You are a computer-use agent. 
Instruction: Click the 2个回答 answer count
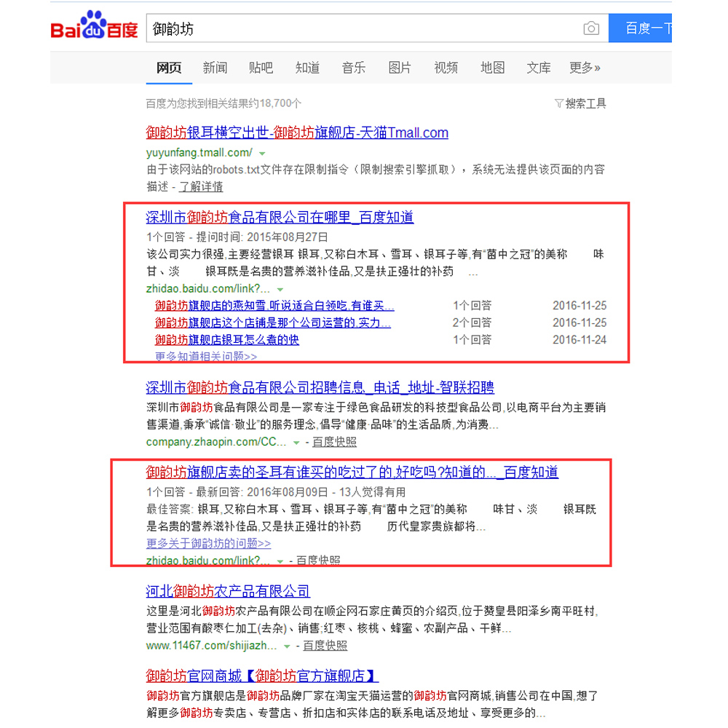[472, 323]
